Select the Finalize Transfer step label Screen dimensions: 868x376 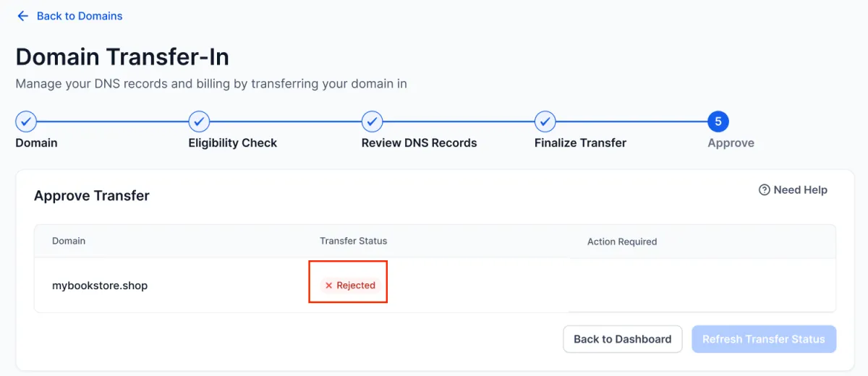[580, 143]
